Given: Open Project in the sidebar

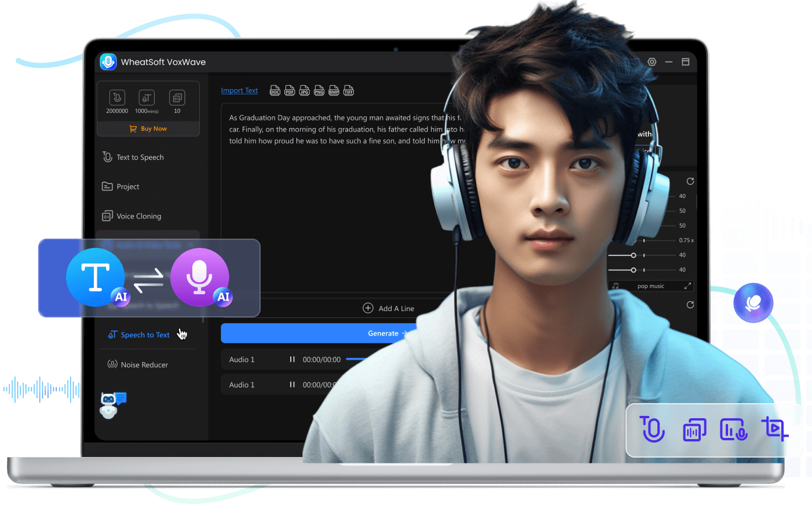Looking at the screenshot, I should click(120, 187).
